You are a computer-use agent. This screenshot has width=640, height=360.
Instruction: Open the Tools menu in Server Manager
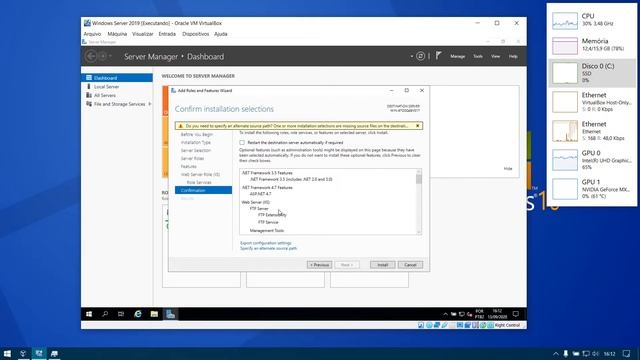pyautogui.click(x=478, y=56)
